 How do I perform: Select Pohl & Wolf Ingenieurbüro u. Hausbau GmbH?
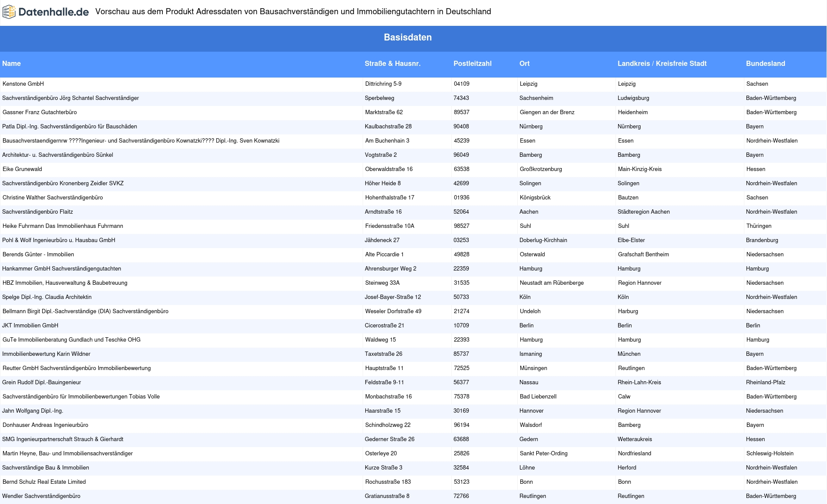click(59, 240)
